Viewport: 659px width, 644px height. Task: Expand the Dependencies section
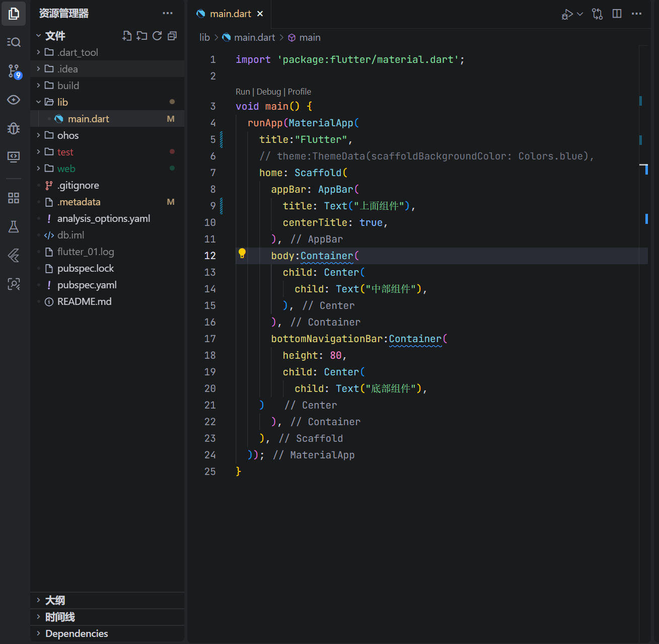point(107,633)
